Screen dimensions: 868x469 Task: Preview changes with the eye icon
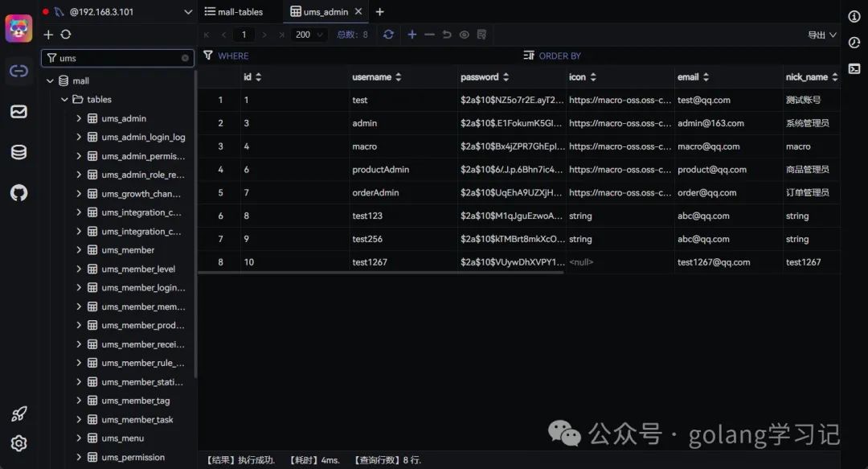point(465,35)
